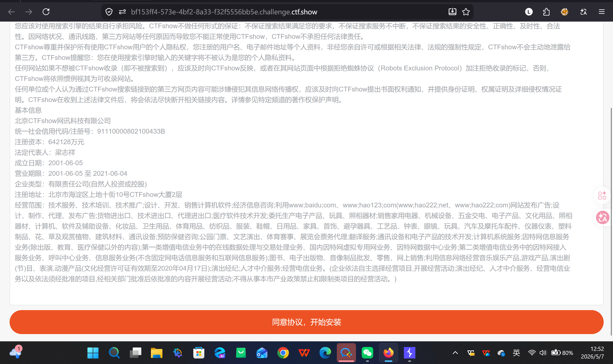Screen dimensions: 613x364
Task: Go forward to the next page
Action: (x=29, y=12)
